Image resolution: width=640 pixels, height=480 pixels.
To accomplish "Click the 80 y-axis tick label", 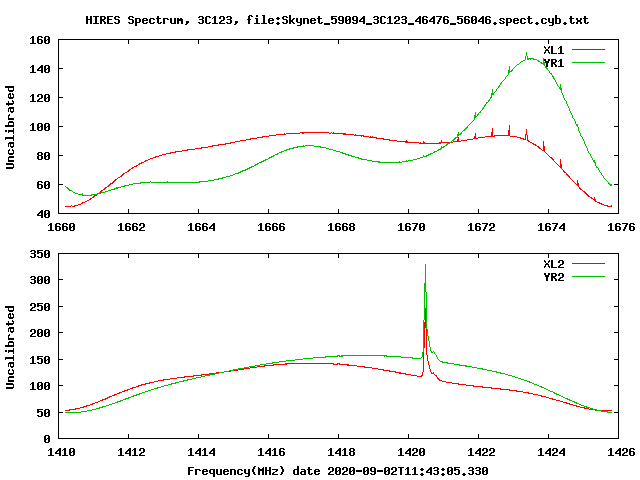I will 43,156.
